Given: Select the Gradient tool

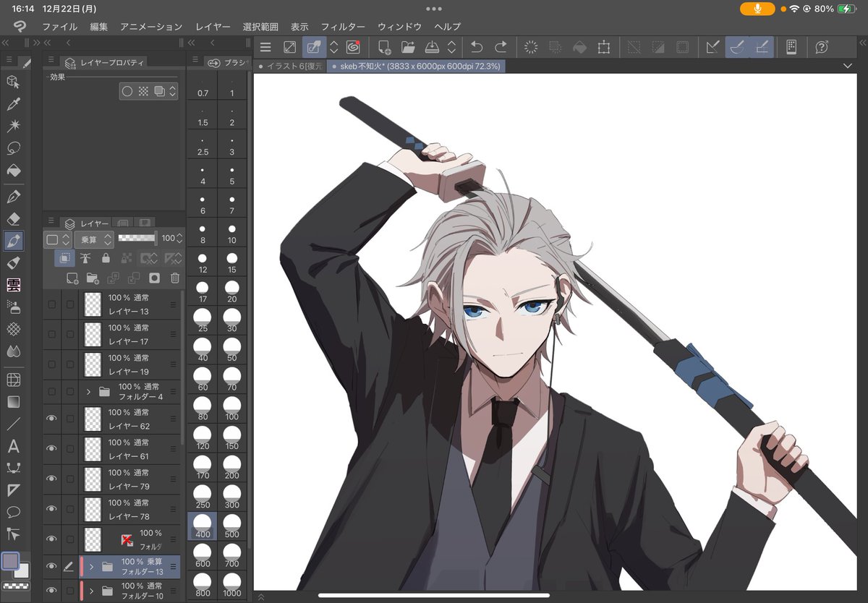Looking at the screenshot, I should pos(13,402).
